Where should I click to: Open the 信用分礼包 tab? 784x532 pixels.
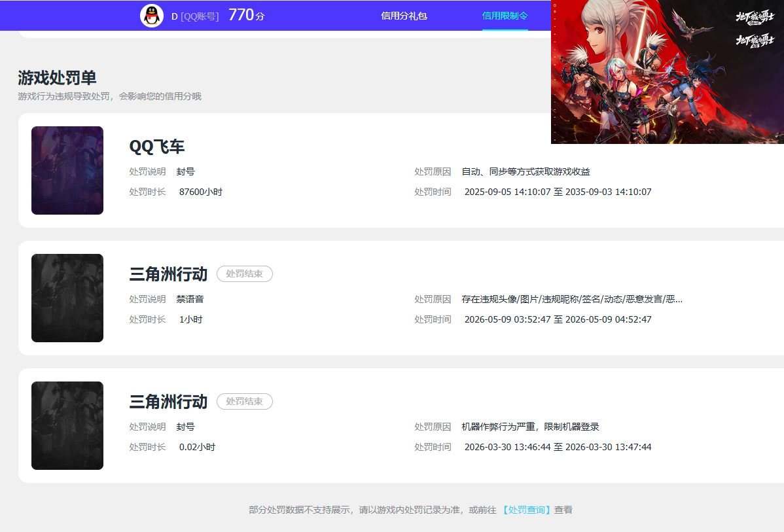(x=404, y=16)
